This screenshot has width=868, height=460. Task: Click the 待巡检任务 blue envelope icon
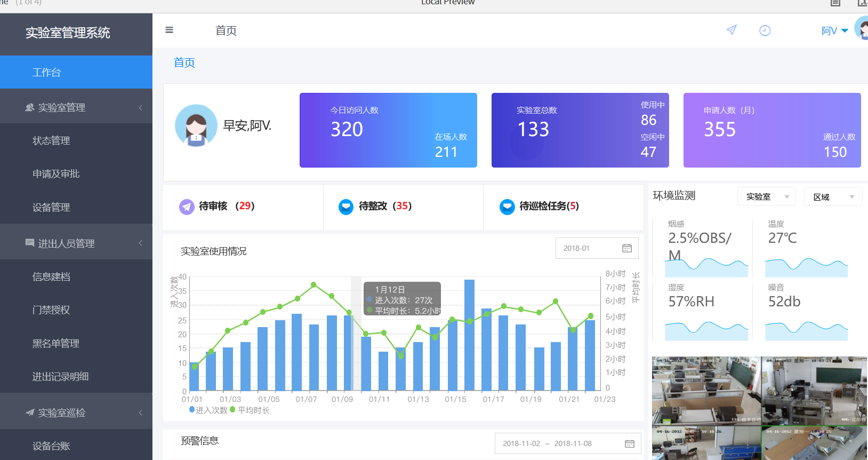(x=507, y=207)
